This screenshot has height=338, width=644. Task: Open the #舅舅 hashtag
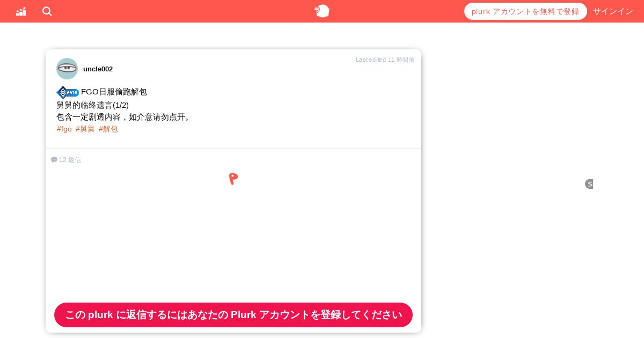point(85,129)
